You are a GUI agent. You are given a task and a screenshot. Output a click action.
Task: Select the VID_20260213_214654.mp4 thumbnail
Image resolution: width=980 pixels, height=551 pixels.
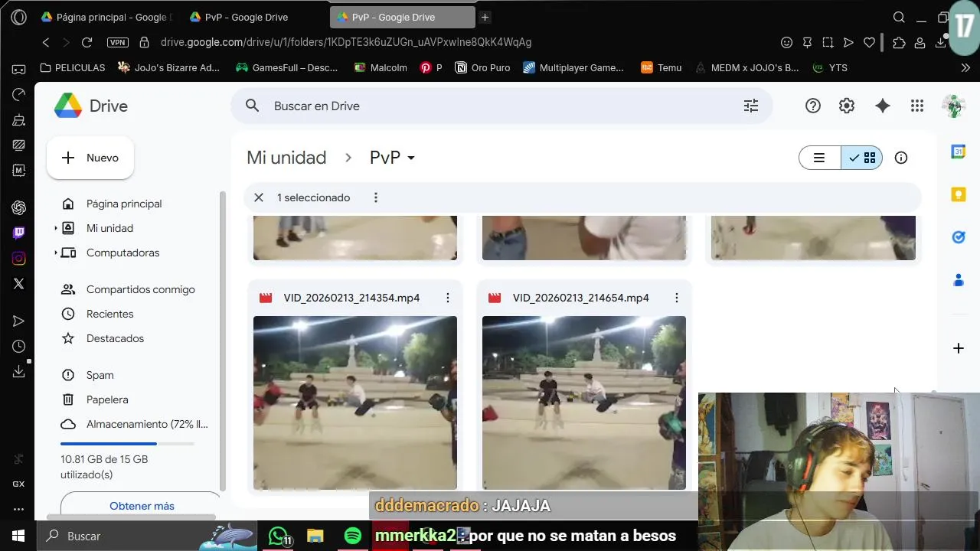click(x=584, y=403)
